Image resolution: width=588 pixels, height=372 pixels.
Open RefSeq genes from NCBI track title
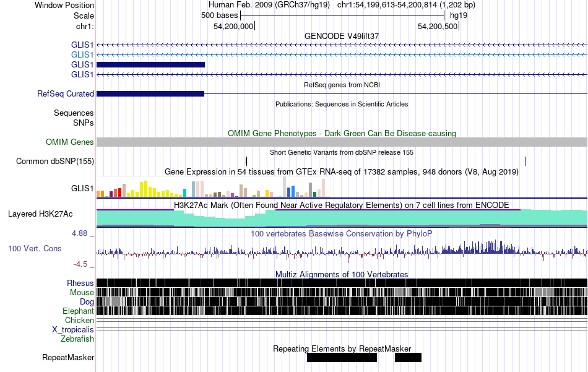click(342, 85)
